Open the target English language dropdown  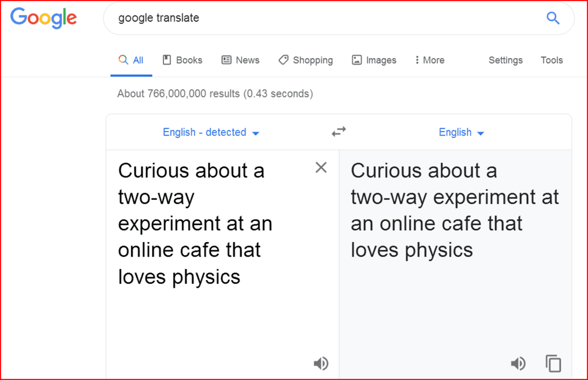pyautogui.click(x=462, y=133)
